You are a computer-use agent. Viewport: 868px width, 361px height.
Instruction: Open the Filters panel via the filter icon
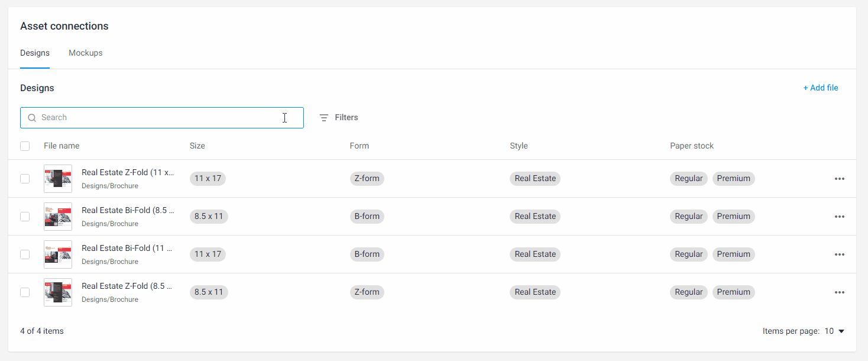323,117
